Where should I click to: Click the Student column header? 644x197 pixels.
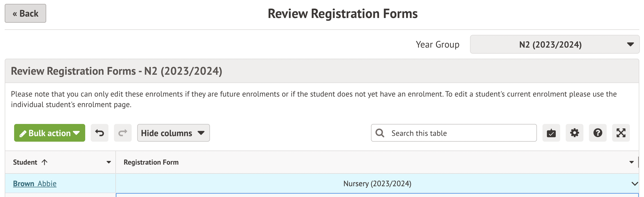pyautogui.click(x=25, y=162)
